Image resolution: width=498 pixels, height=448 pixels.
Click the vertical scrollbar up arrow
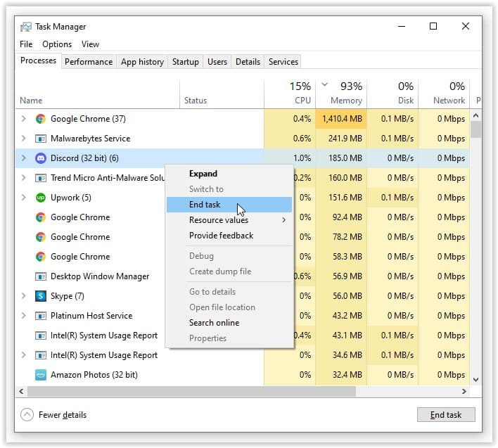pos(475,115)
